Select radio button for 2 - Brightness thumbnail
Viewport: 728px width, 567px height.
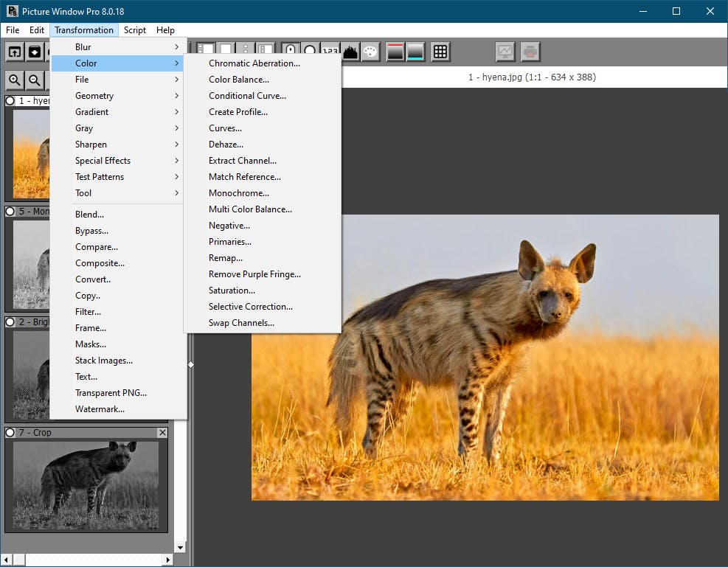(x=10, y=322)
